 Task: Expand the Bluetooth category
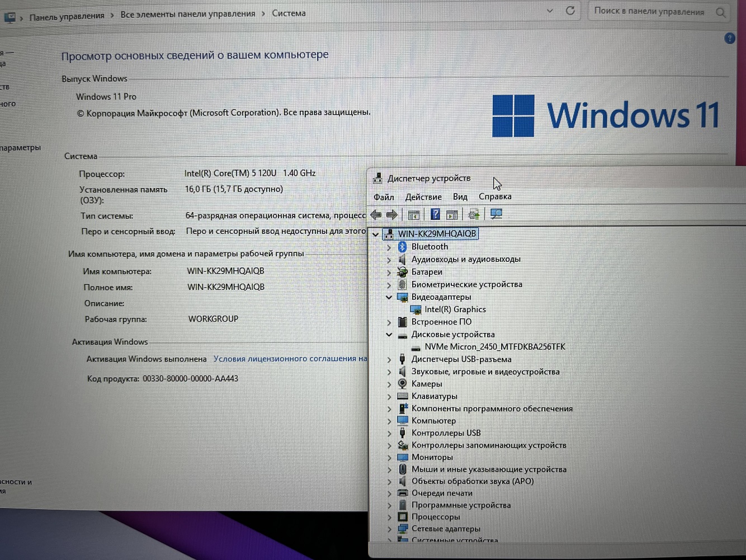pyautogui.click(x=389, y=247)
